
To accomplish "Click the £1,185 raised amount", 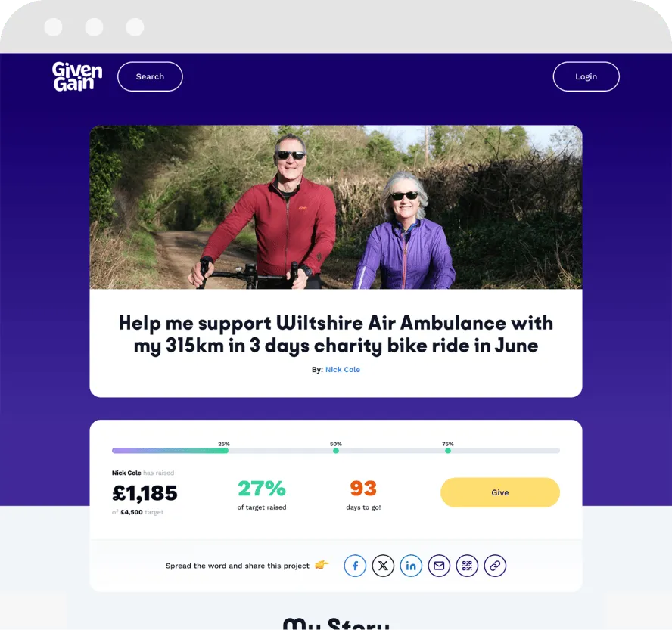I will 145,493.
